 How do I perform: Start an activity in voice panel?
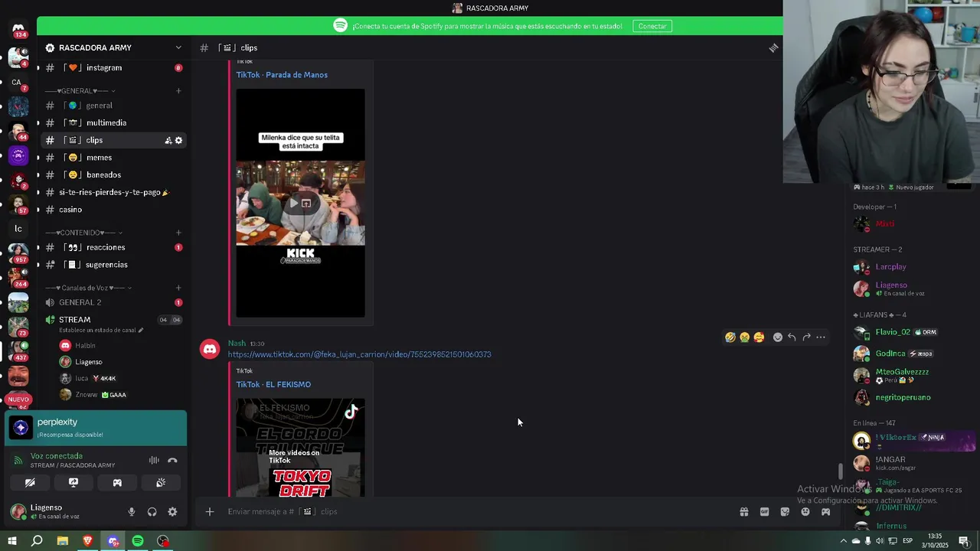coord(117,483)
